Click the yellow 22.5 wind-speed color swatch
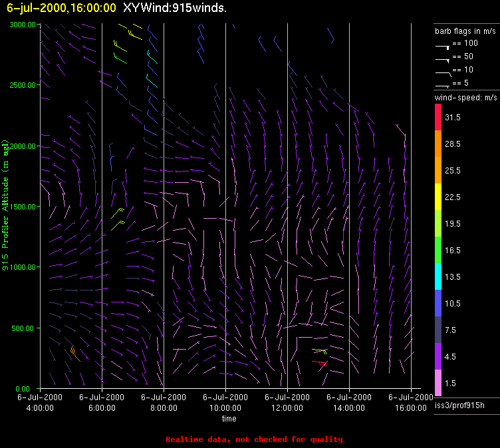This screenshot has width=500, height=448. (x=438, y=197)
